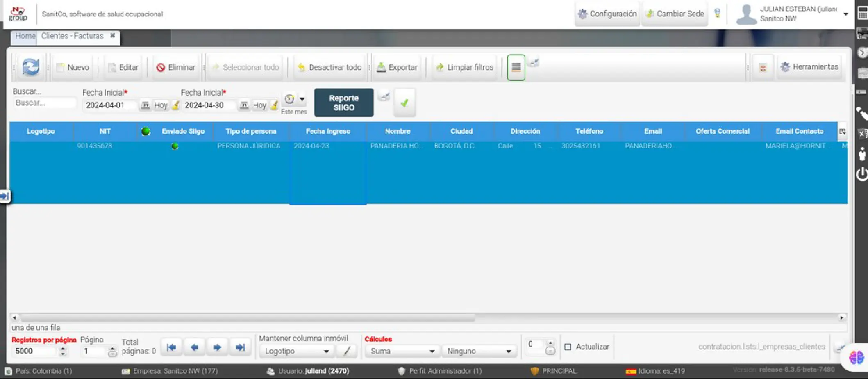The height and width of the screenshot is (379, 868).
Task: Click the green checkmark apply-filter icon
Action: pyautogui.click(x=404, y=103)
